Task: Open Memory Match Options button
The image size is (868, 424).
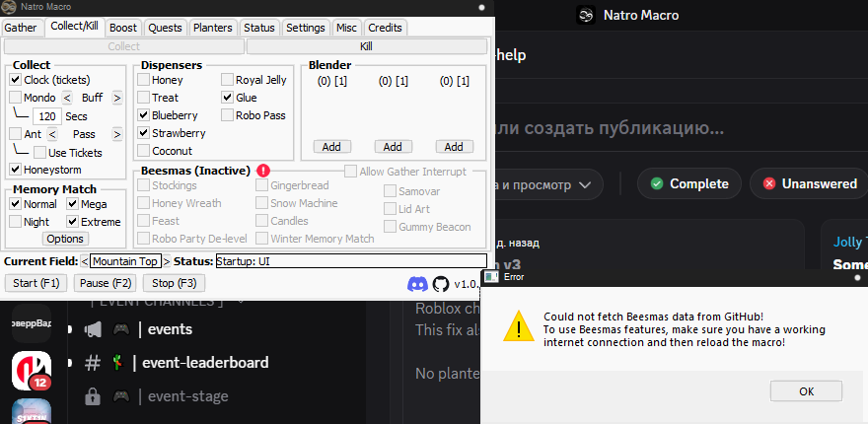Action: point(65,240)
